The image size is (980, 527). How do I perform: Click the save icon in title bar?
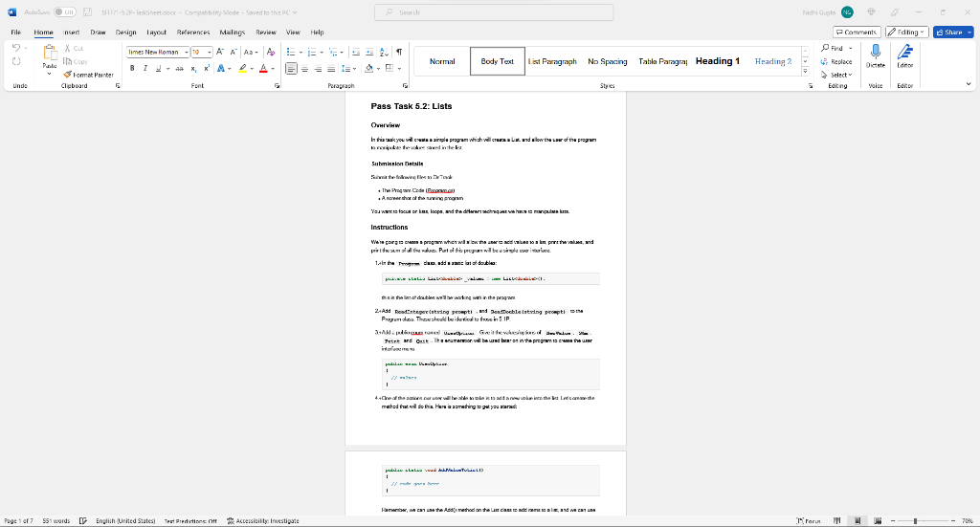(x=87, y=12)
